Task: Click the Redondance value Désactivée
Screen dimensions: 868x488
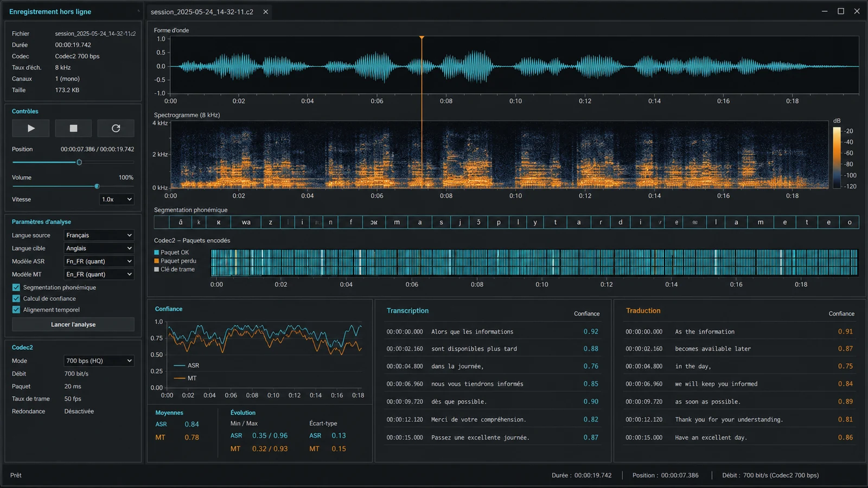Action: tap(79, 412)
